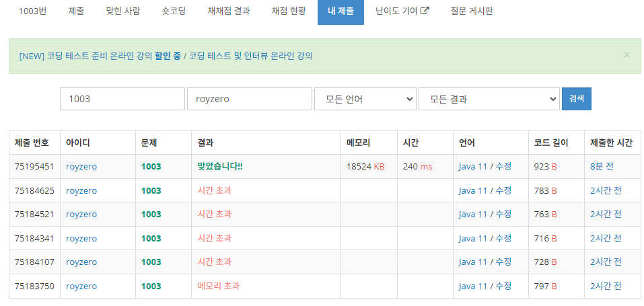This screenshot has height=306, width=644.
Task: Open royzero profile in row 75183750
Action: [81, 286]
